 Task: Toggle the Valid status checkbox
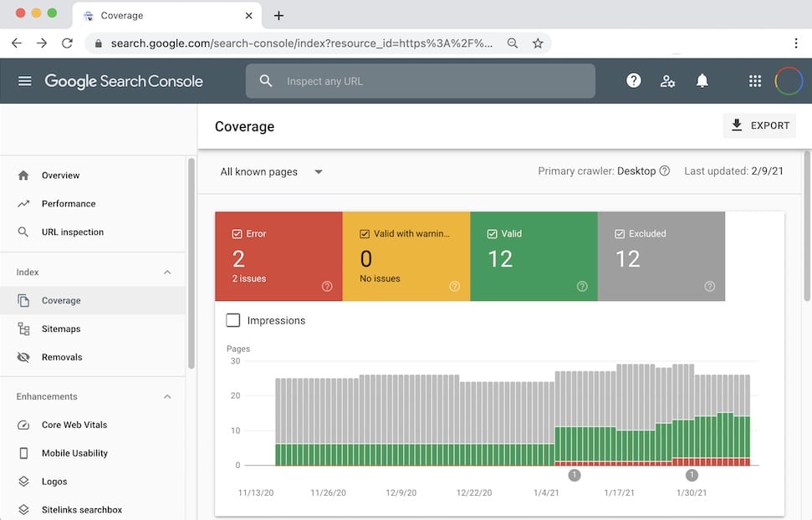tap(493, 234)
